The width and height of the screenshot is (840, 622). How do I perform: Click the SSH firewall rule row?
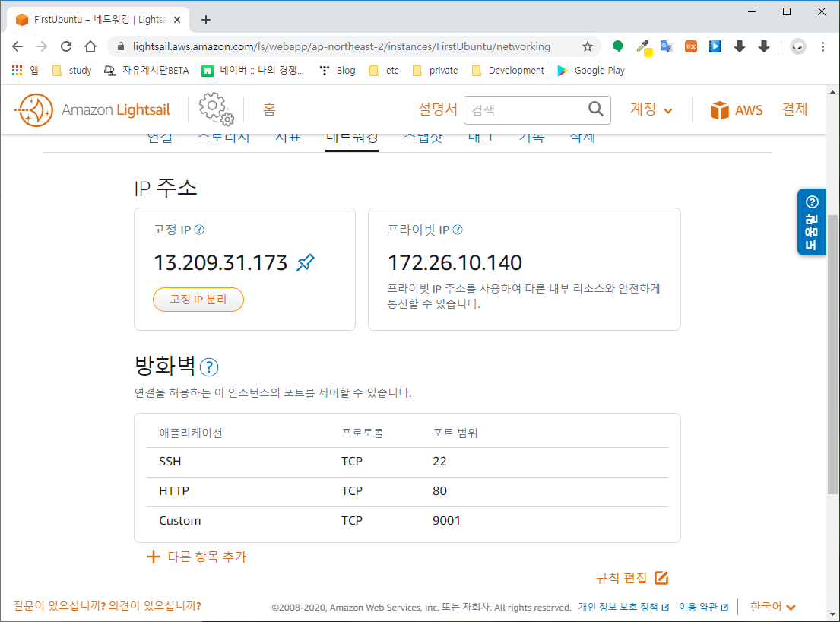[x=407, y=462]
